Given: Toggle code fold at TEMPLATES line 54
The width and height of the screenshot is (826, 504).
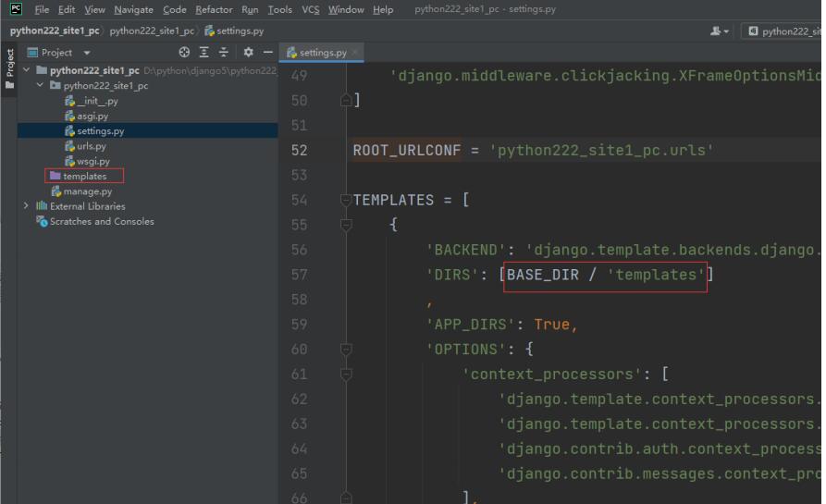Looking at the screenshot, I should click(x=346, y=200).
